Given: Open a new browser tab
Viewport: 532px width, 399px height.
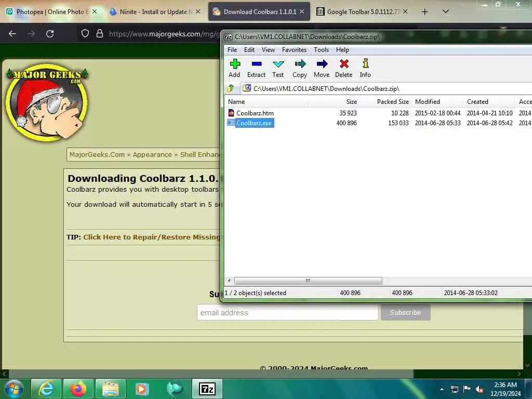Looking at the screenshot, I should (424, 12).
